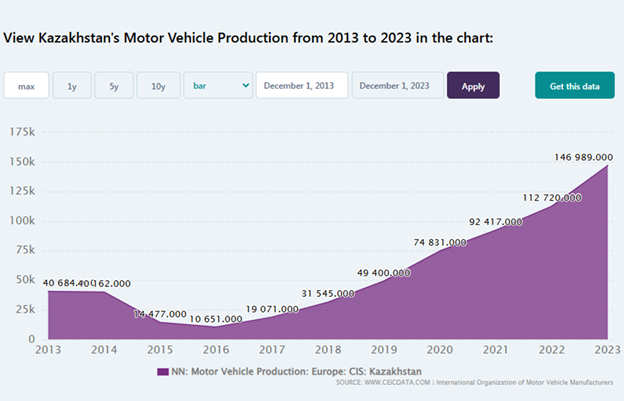The width and height of the screenshot is (624, 401).
Task: Click the December 1, 2013 start date field
Action: coord(302,86)
